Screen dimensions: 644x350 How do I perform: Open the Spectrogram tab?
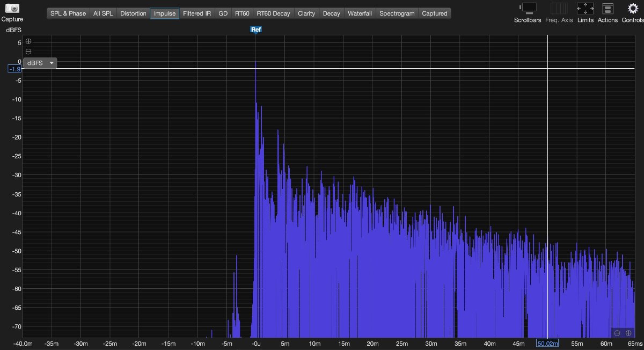coord(397,13)
